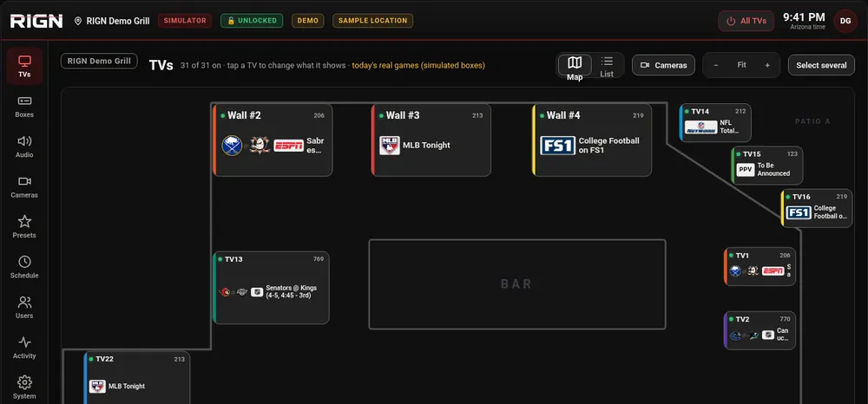This screenshot has height=404, width=868.
Task: Click the NHL logo on TV13
Action: pyautogui.click(x=257, y=292)
